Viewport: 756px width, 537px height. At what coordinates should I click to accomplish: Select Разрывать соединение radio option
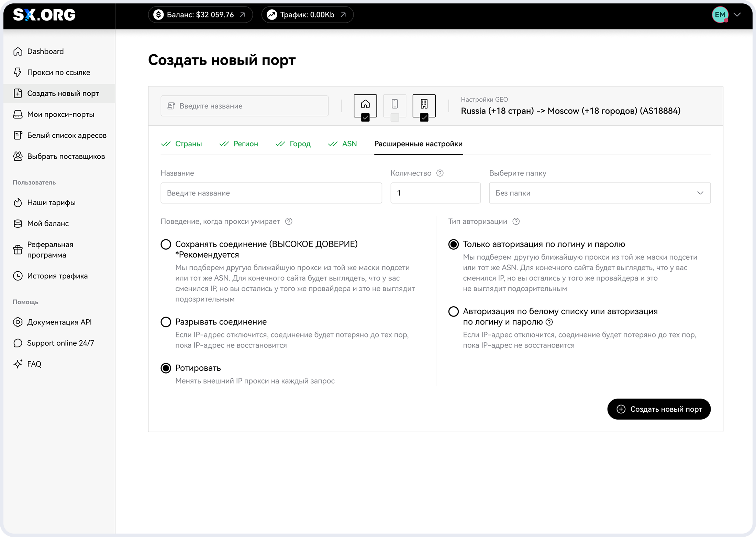pos(166,322)
